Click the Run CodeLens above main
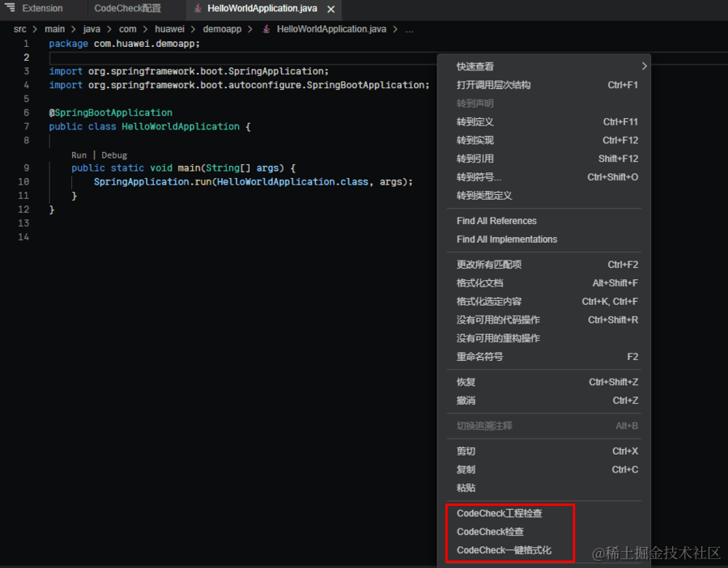The image size is (728, 568). pos(79,155)
